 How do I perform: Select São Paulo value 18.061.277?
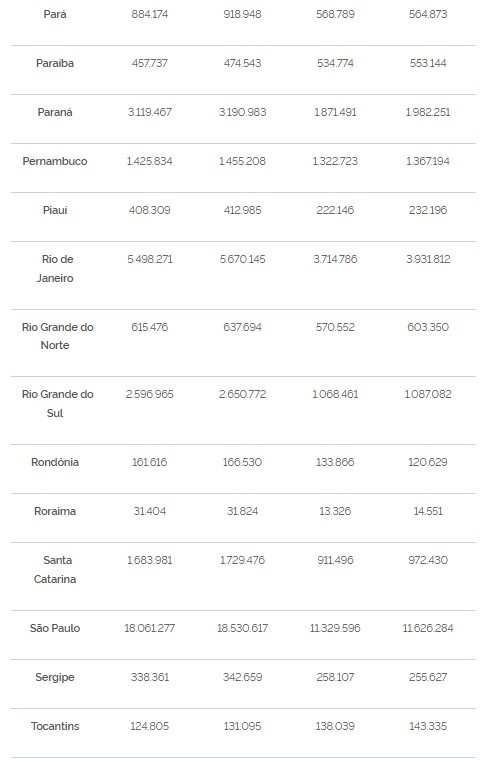150,629
